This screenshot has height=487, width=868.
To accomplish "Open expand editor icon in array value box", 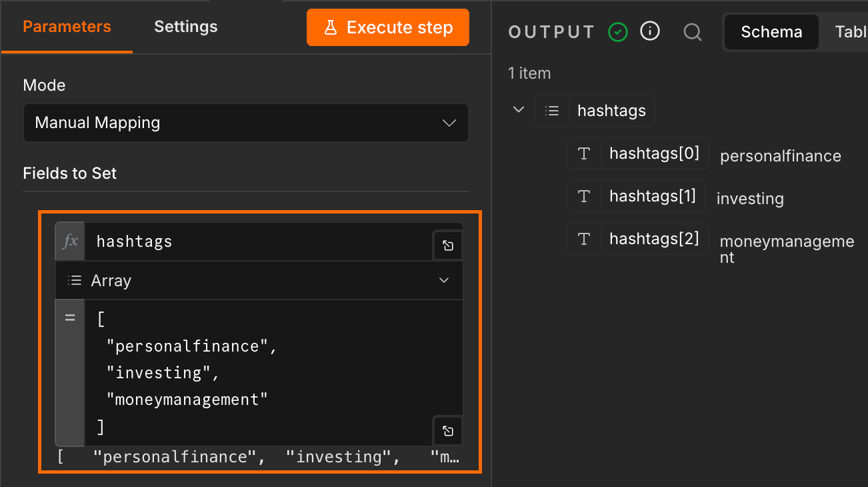I will tap(448, 431).
